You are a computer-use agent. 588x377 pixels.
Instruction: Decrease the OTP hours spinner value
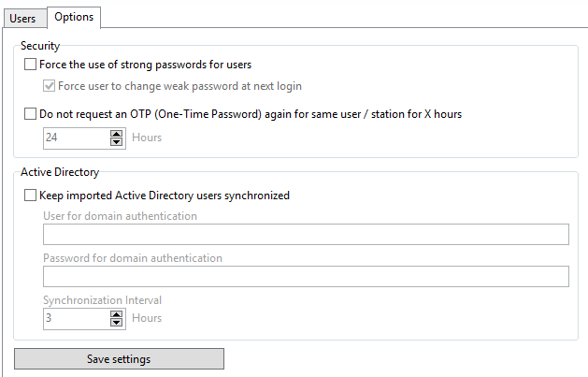click(x=116, y=142)
